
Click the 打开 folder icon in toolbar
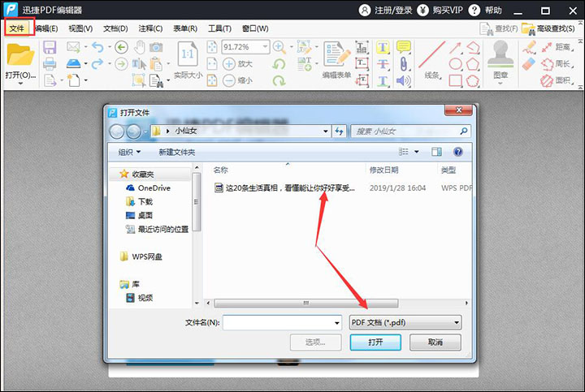20,55
